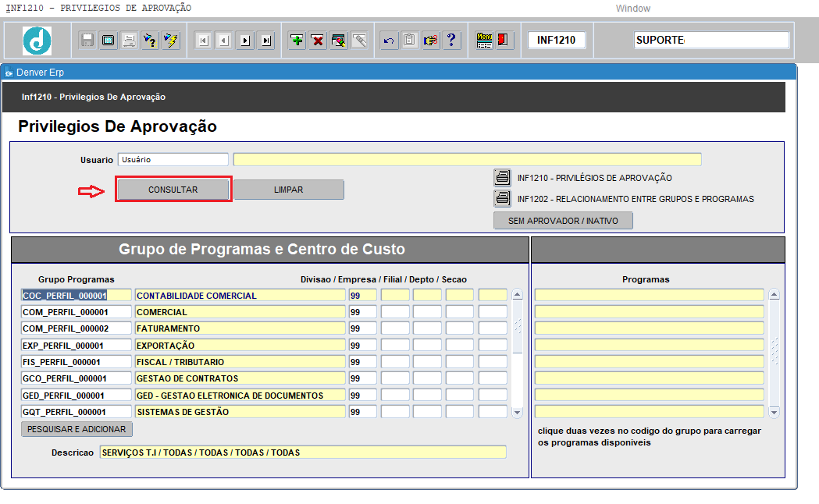This screenshot has width=819, height=504.
Task: Click Divisao 99 cell in FATURAMENTO row
Action: 363,328
